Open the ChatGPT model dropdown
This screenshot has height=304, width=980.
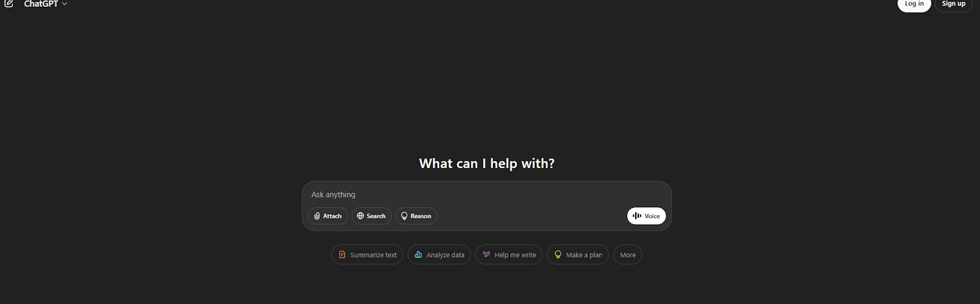point(46,4)
